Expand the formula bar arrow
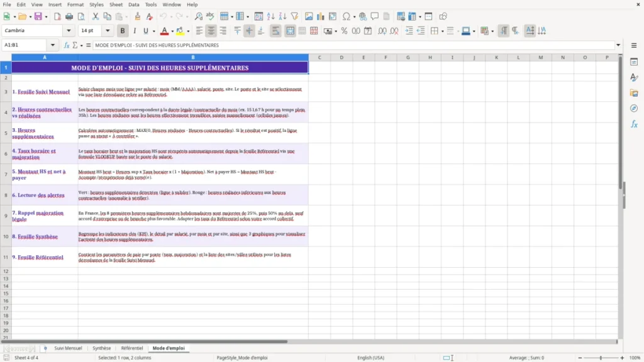The height and width of the screenshot is (362, 644). click(x=618, y=45)
